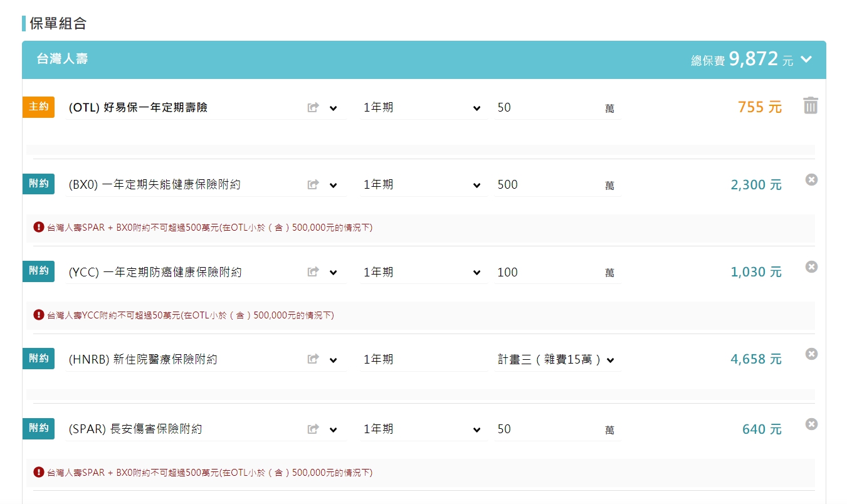This screenshot has height=504, width=847.
Task: Click warning icon under BX0 rider
Action: pos(39,227)
